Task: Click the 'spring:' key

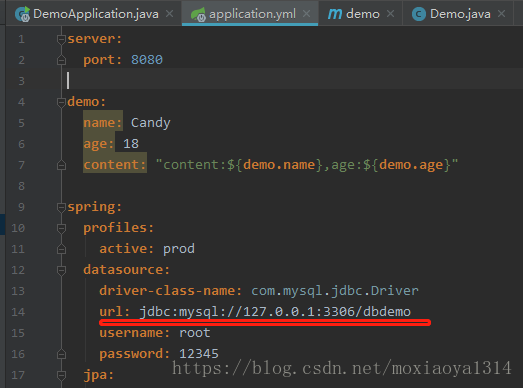Action: pyautogui.click(x=94, y=207)
